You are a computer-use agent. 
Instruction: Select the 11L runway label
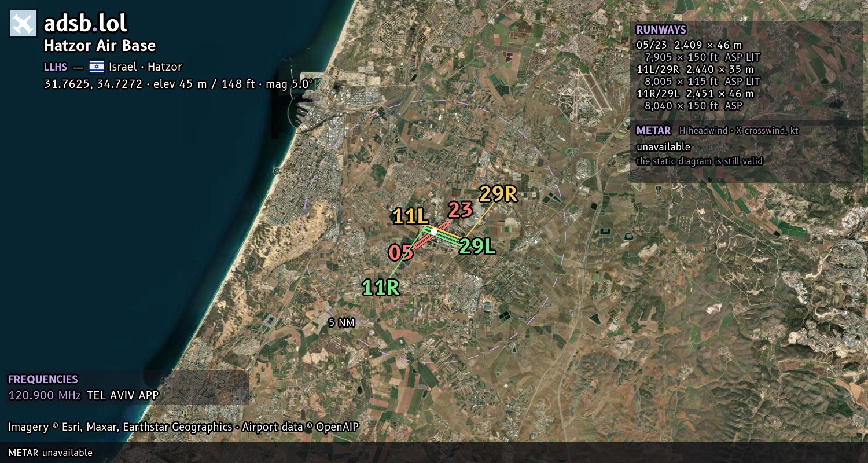point(410,216)
